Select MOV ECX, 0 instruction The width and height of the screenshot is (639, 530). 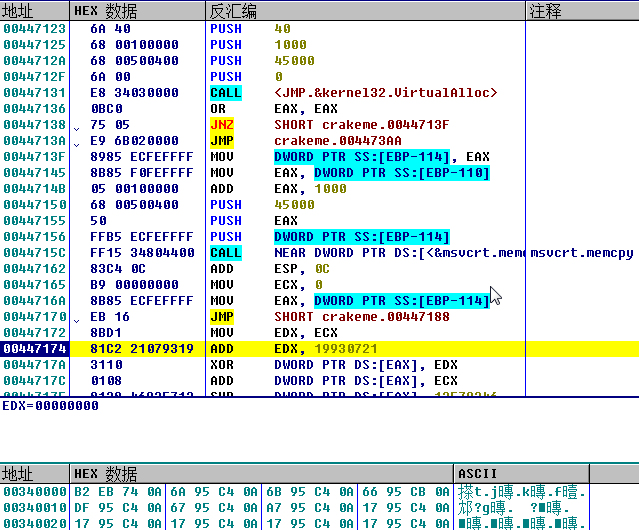click(320, 285)
